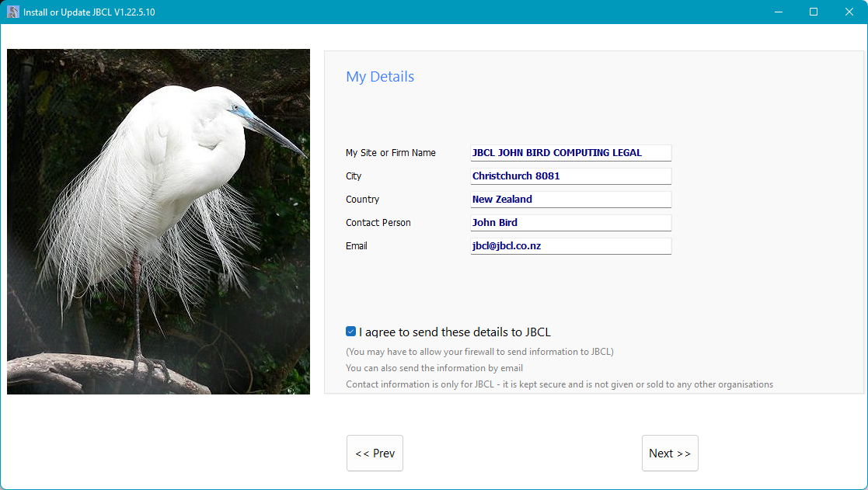Go back with the << Prev button

pos(375,454)
